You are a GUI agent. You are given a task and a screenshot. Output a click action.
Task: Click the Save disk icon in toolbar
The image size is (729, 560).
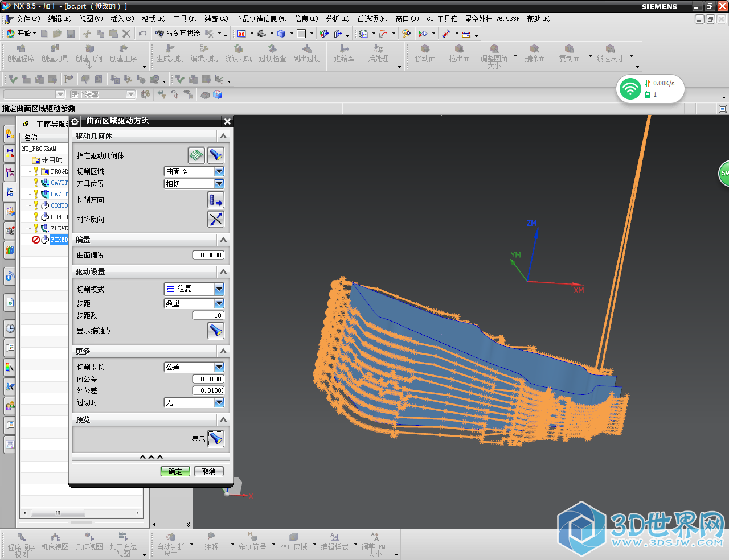70,34
